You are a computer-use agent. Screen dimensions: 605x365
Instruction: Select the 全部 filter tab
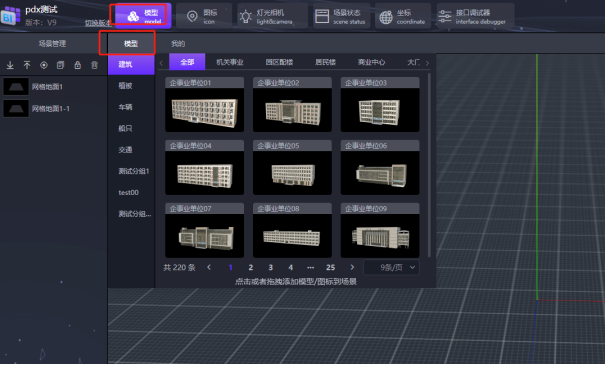[187, 62]
